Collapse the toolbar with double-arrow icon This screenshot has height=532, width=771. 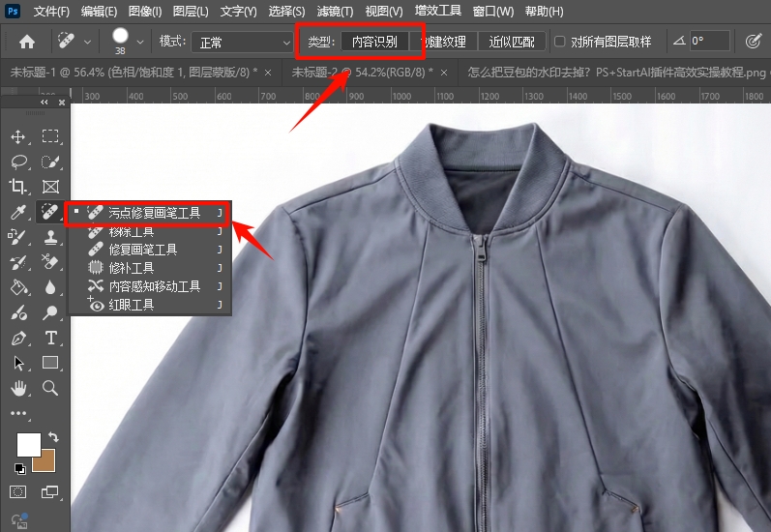[x=44, y=103]
